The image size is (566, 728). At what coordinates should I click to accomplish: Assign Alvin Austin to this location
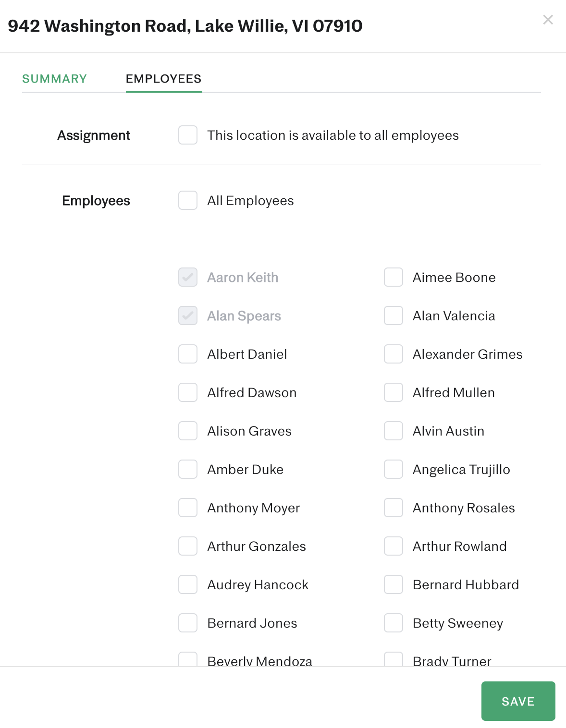(x=394, y=431)
